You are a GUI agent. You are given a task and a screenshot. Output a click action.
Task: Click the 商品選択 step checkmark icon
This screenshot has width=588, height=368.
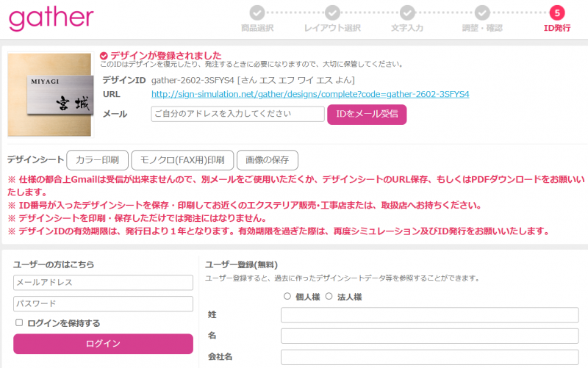tap(257, 12)
